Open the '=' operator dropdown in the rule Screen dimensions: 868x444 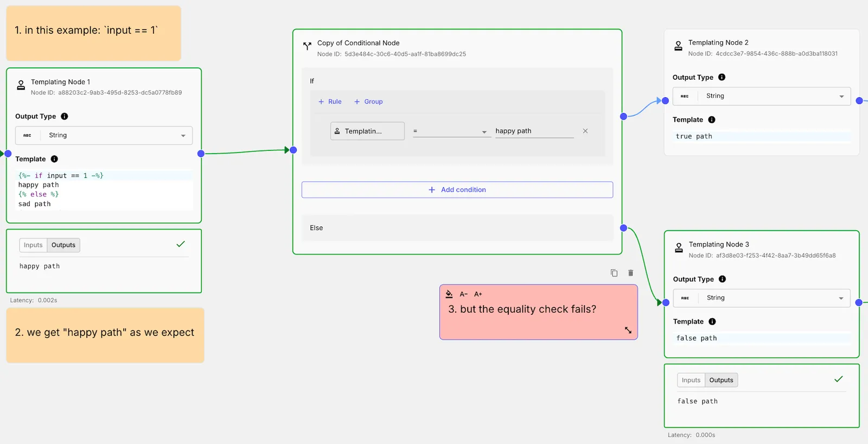pyautogui.click(x=452, y=131)
